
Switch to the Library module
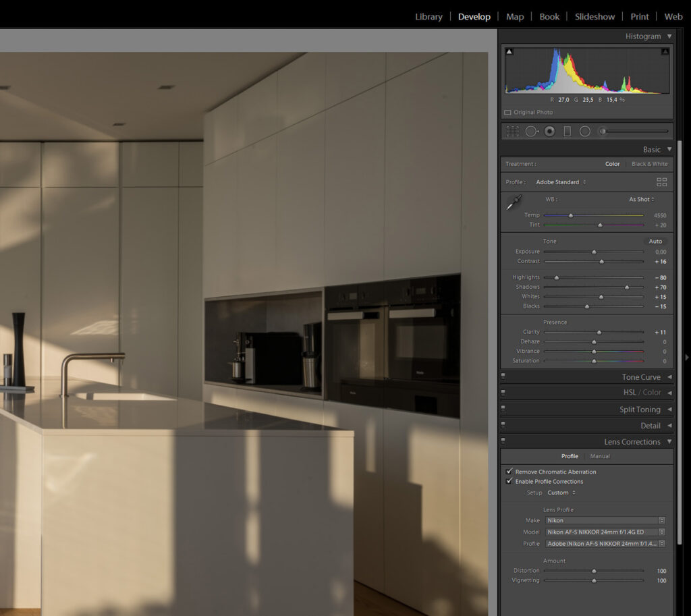[x=429, y=17]
